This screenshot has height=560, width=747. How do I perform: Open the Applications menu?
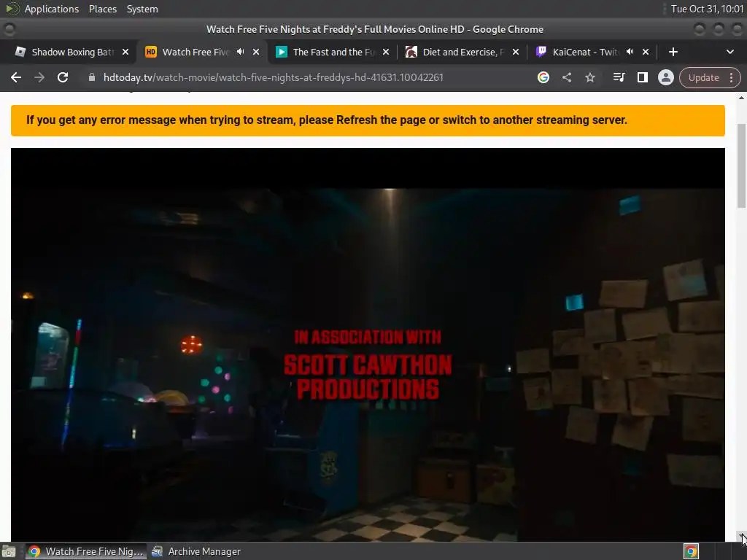(x=52, y=9)
